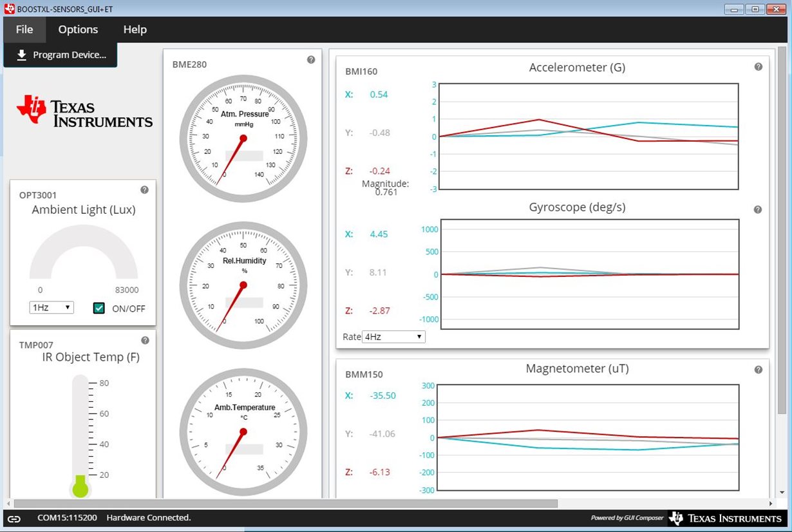Image resolution: width=792 pixels, height=532 pixels.
Task: Click the Accelerometer (G) chart title
Action: 577,68
